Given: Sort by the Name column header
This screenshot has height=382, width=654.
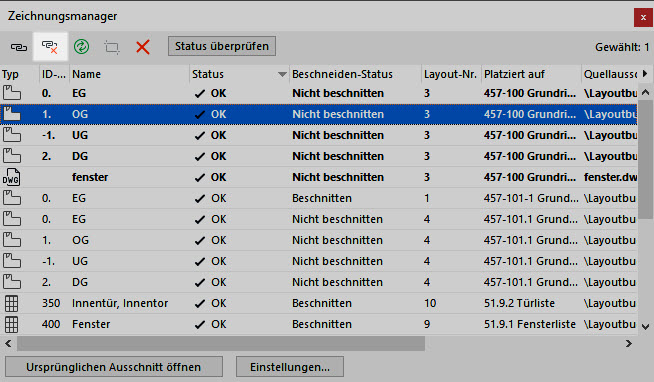Looking at the screenshot, I should [x=86, y=74].
